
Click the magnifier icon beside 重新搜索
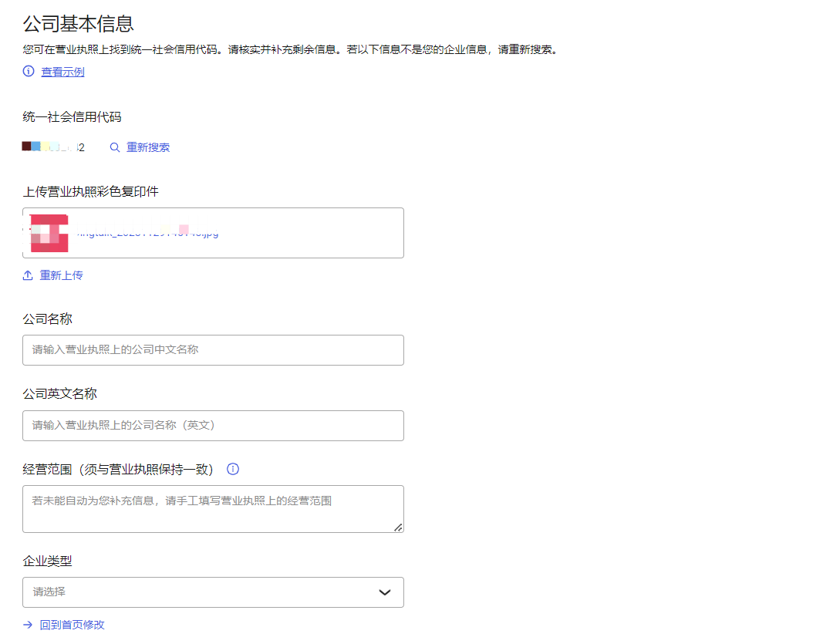pos(115,147)
